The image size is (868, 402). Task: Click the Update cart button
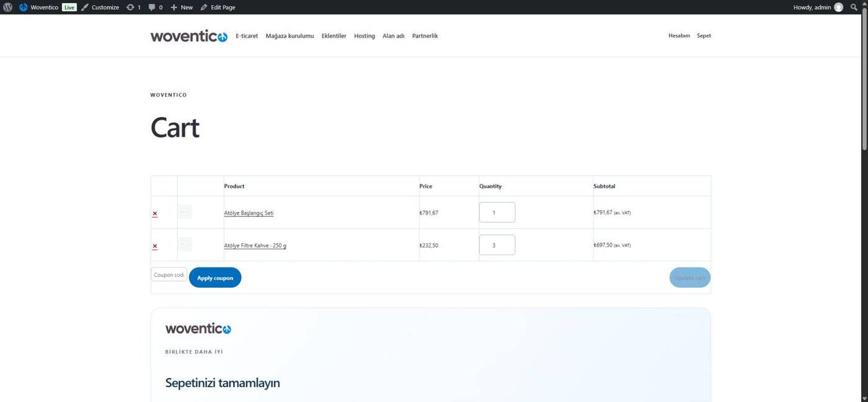(x=689, y=278)
